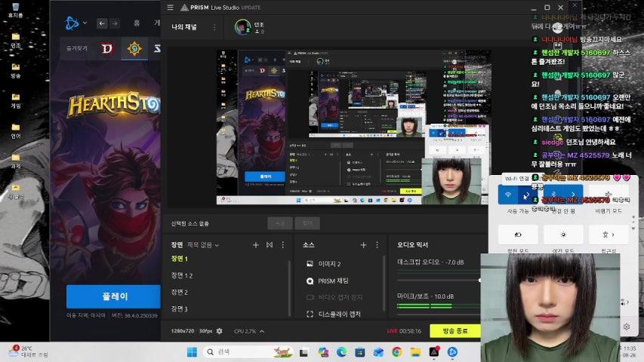Open Battle.net logo dropdown arrow
The image size is (644, 362).
point(85,23)
